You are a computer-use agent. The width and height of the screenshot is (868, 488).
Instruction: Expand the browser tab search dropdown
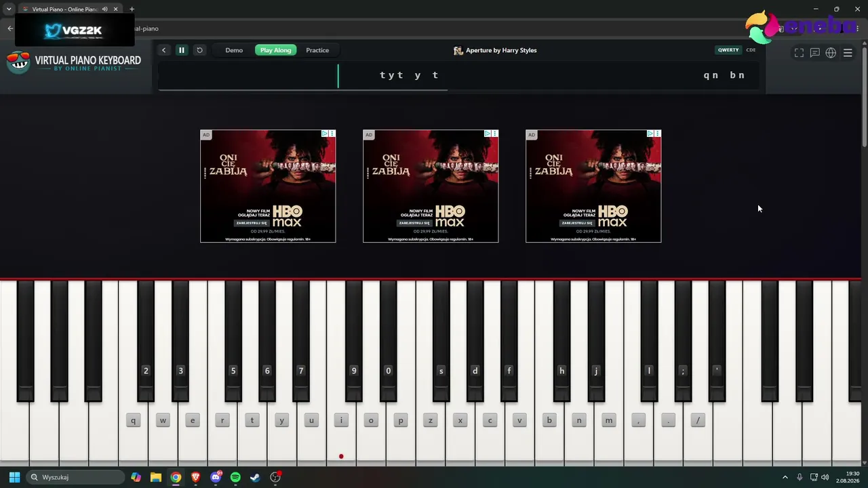(x=9, y=9)
